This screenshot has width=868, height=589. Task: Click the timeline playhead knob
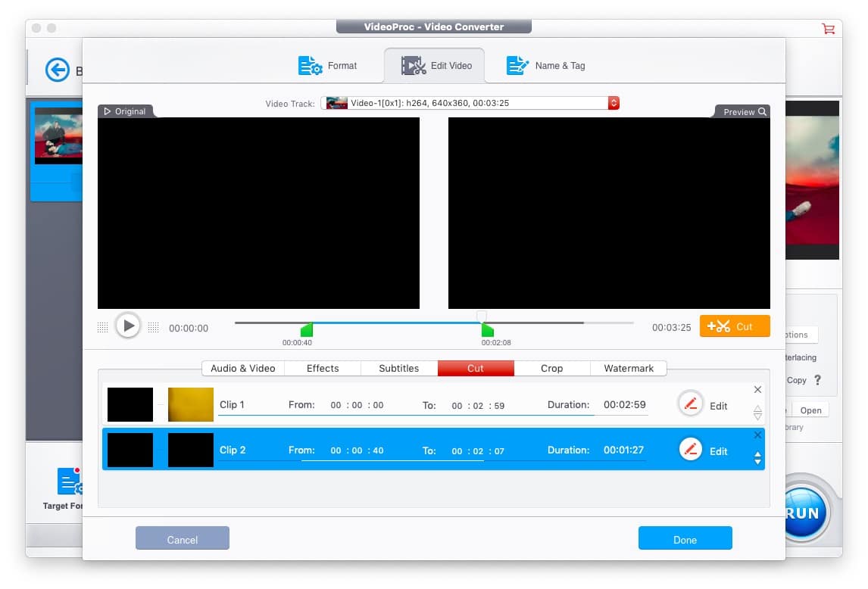482,316
